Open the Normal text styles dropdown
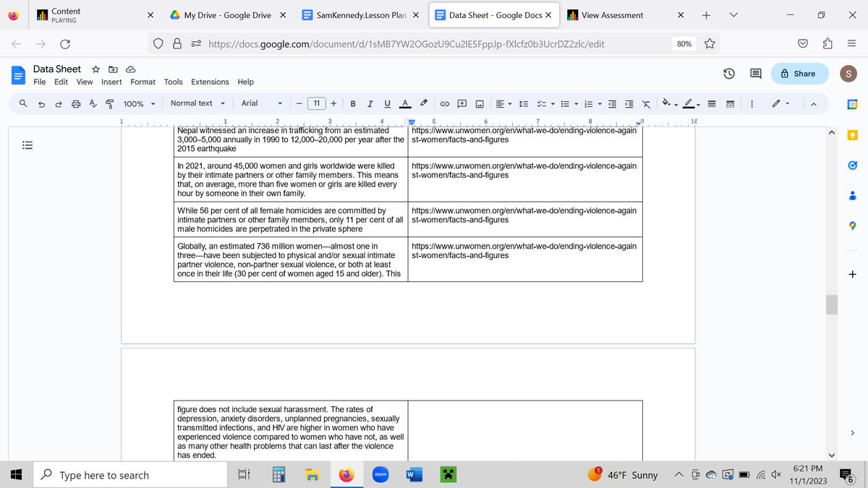Viewport: 868px width, 488px height. 197,103
